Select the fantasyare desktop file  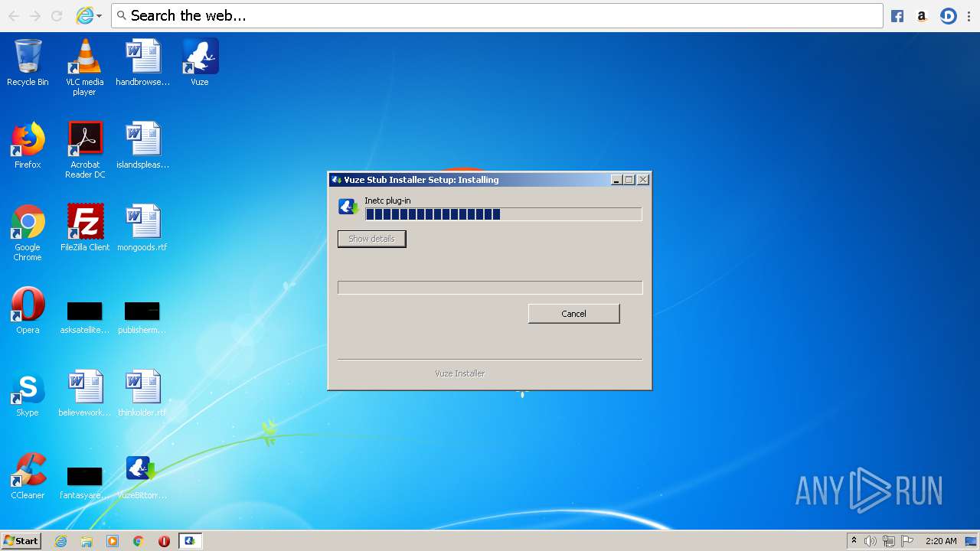point(85,483)
